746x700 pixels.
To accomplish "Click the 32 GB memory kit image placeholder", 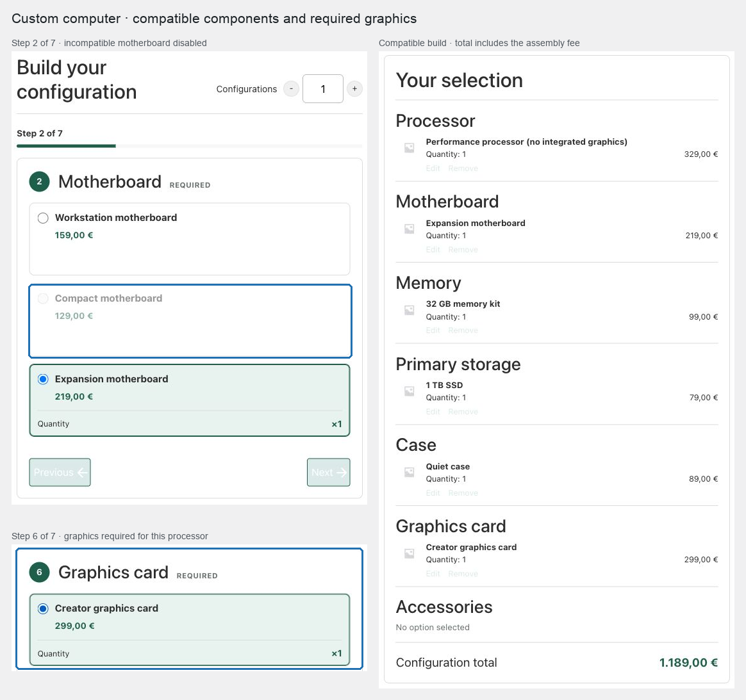I will [409, 310].
